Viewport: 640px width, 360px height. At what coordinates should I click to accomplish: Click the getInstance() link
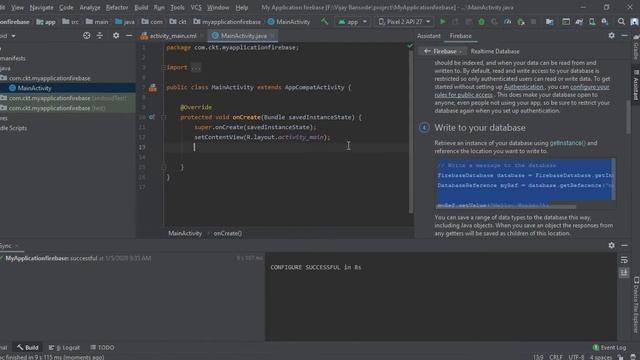pos(567,143)
